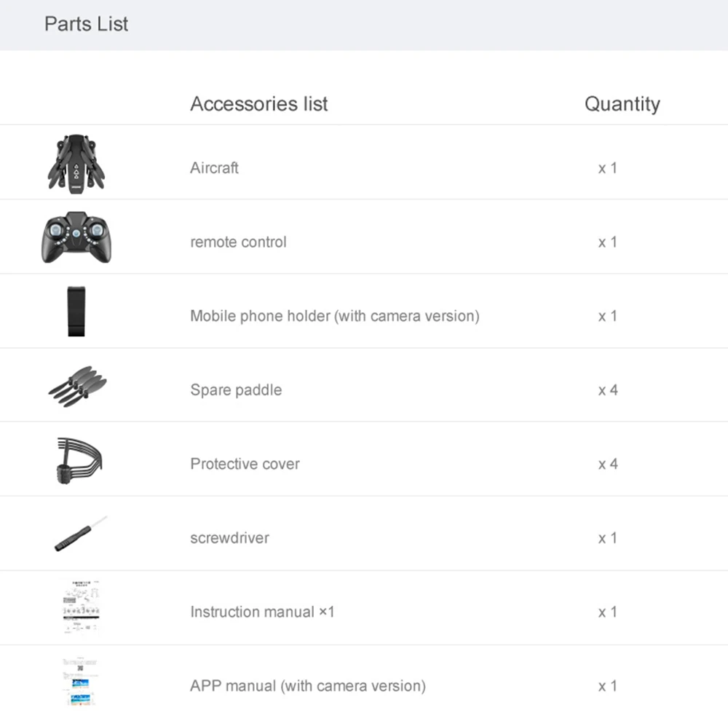Select the Spare paddle label

[x=236, y=390]
